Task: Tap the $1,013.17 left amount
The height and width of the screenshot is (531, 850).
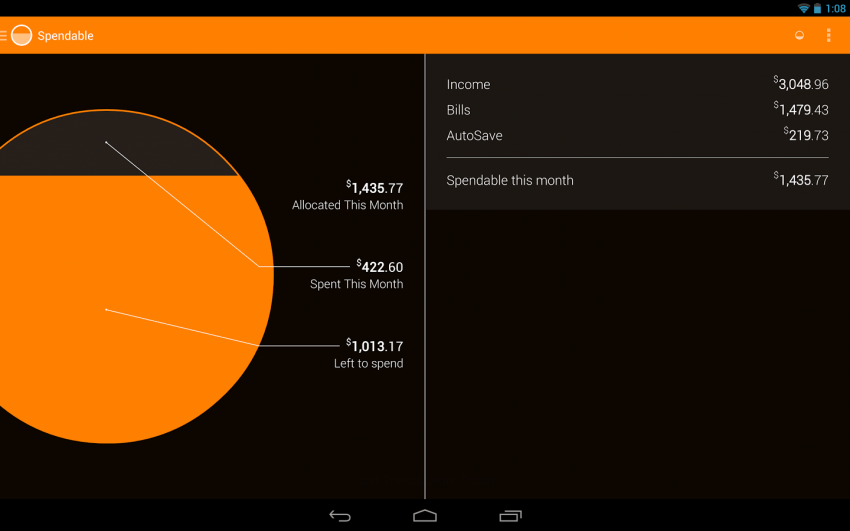Action: coord(375,346)
